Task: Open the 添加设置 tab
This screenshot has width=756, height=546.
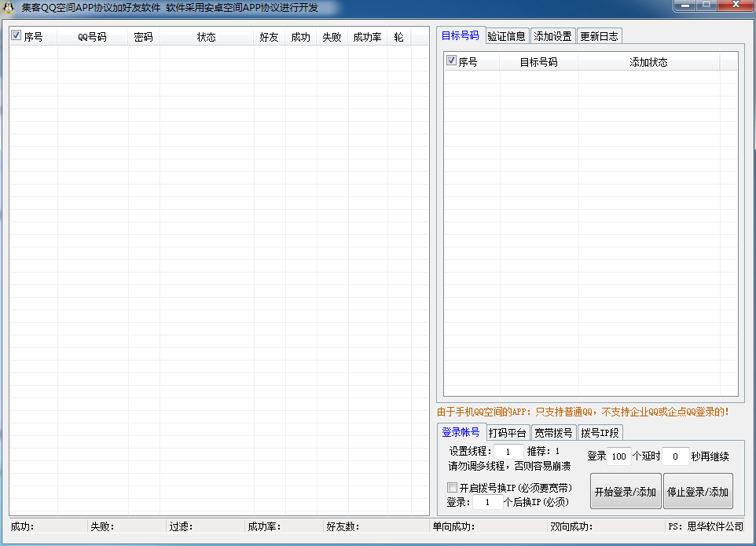Action: pyautogui.click(x=552, y=36)
